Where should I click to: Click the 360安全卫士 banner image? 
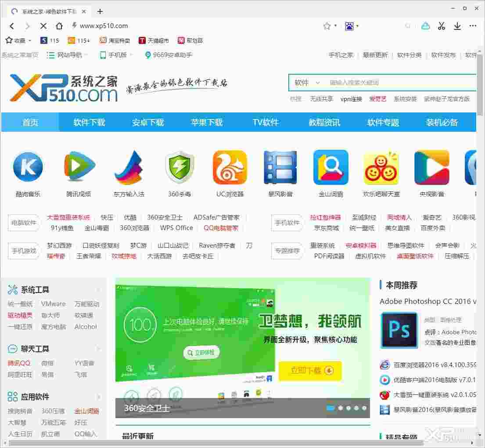click(242, 348)
